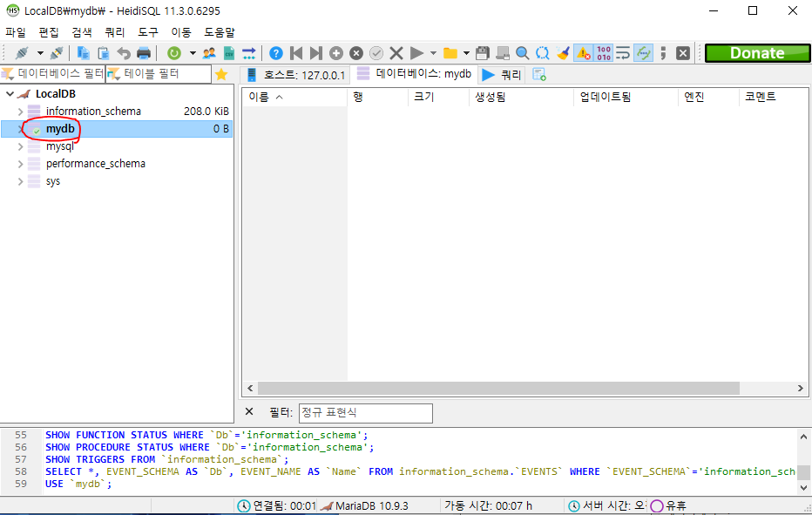Click the new query tab plus icon
Screen dimensions: 812x515
coord(539,75)
